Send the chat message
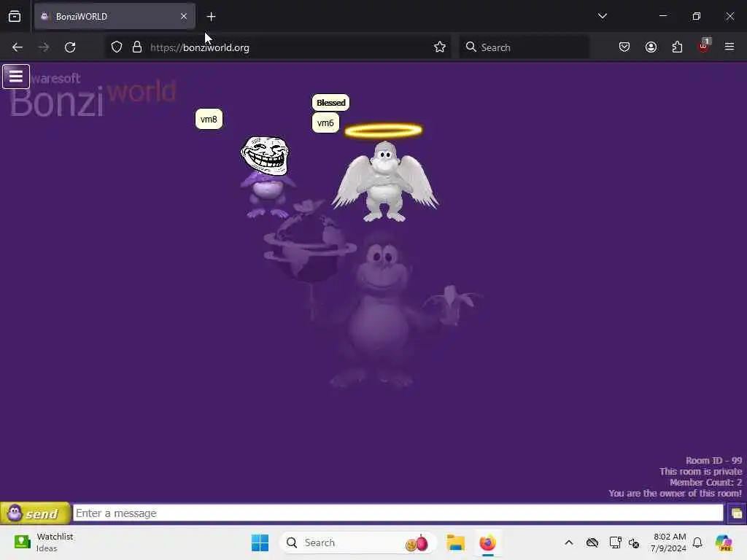Screen dimensions: 747x560 click(x=35, y=513)
